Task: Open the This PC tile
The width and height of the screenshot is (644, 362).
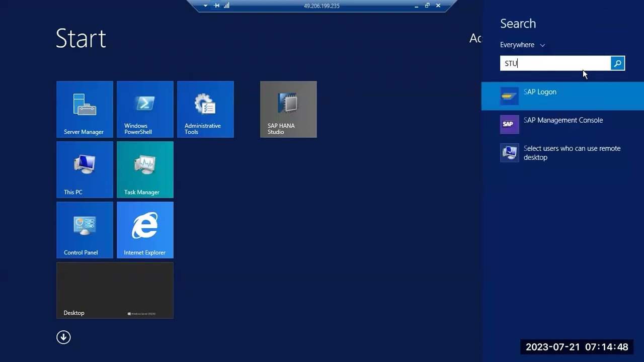Action: 85,169
